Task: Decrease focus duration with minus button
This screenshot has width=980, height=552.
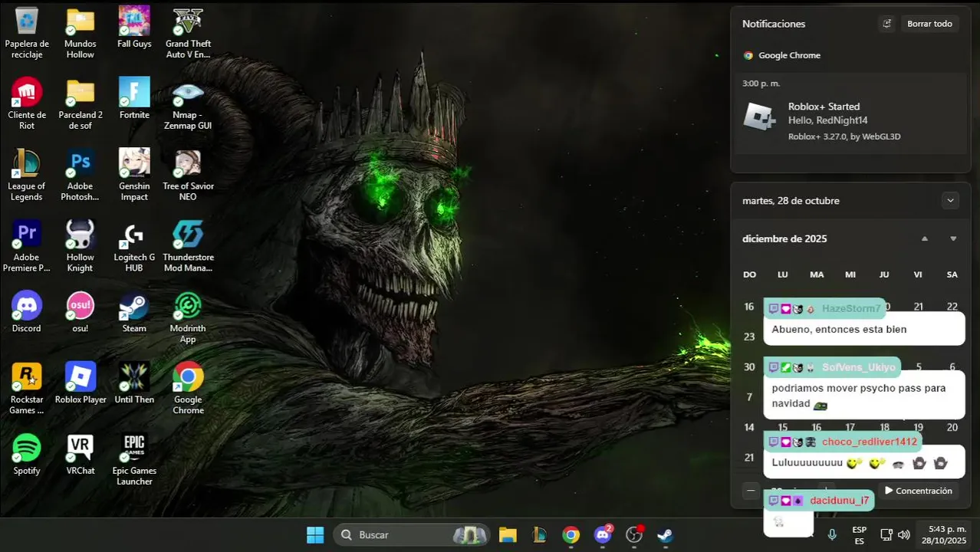Action: [751, 491]
